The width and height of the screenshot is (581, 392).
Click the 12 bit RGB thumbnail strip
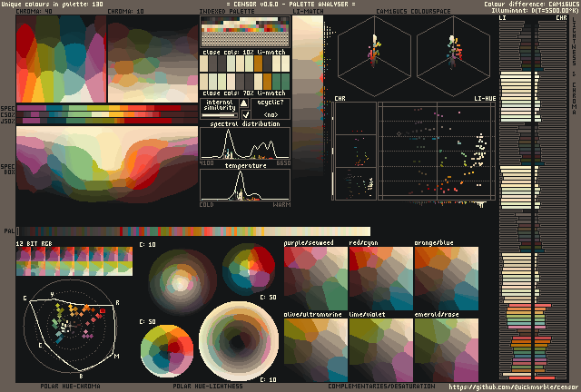[74, 264]
